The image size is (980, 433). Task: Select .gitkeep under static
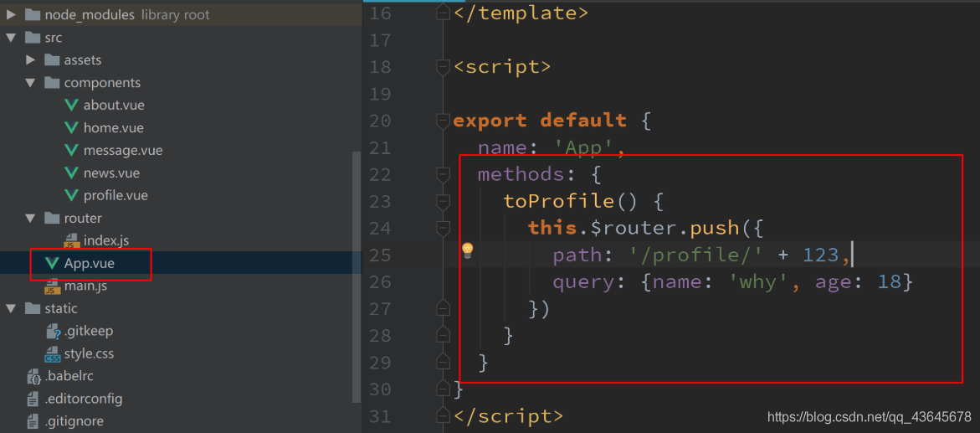[88, 332]
